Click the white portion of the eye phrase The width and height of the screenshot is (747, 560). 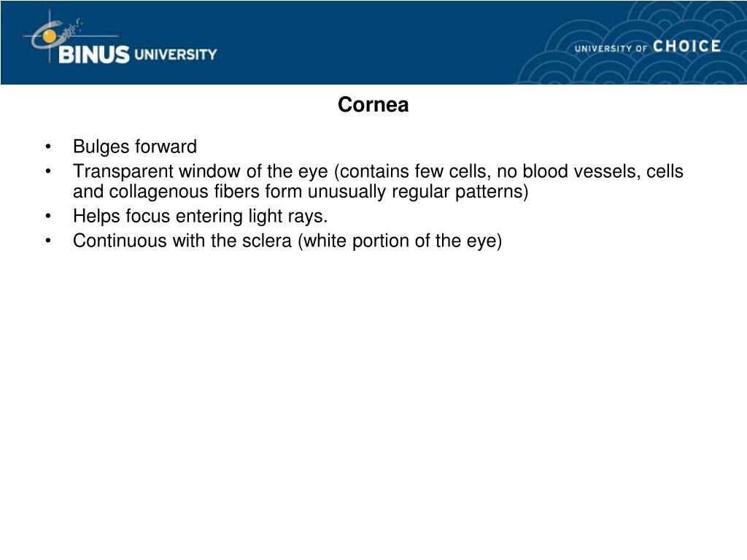(x=400, y=241)
